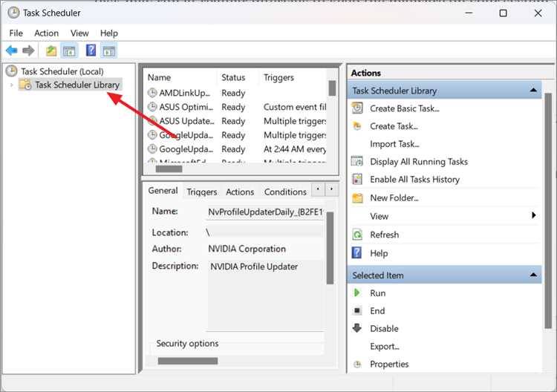The height and width of the screenshot is (392, 557).
Task: Click Enable All Tasks History
Action: 414,180
